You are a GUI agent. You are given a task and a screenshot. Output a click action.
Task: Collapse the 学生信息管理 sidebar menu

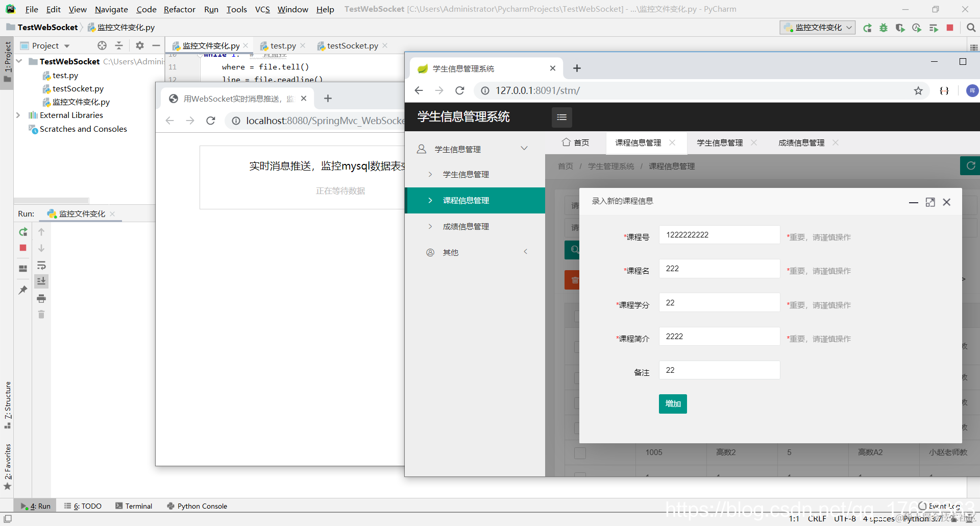[x=524, y=149]
